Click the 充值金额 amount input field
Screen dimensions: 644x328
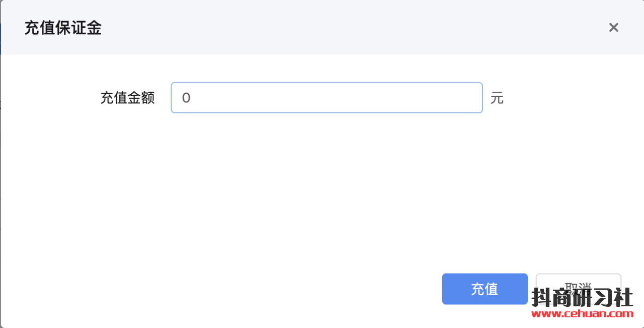(327, 98)
